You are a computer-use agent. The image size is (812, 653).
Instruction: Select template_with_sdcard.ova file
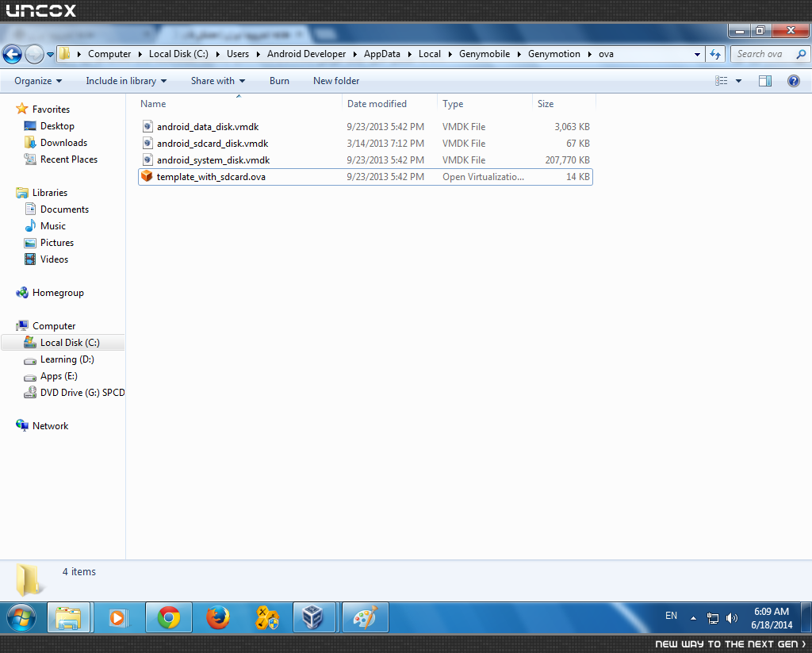365,177
